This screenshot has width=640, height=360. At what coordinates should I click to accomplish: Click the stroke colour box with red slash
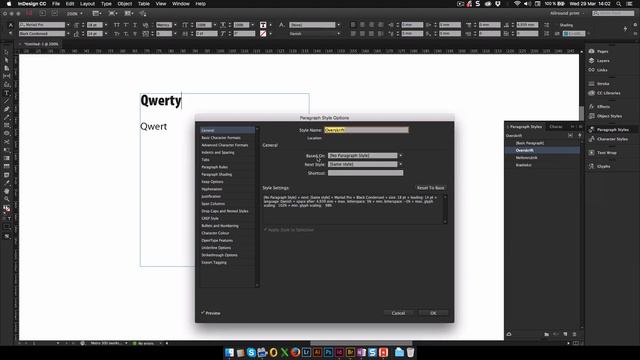click(263, 33)
